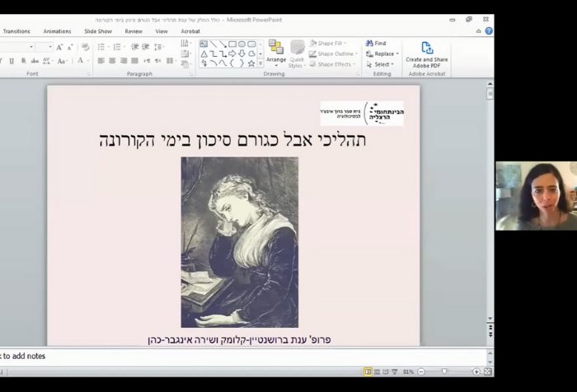Click the Find button
The width and height of the screenshot is (577, 392).
[376, 44]
